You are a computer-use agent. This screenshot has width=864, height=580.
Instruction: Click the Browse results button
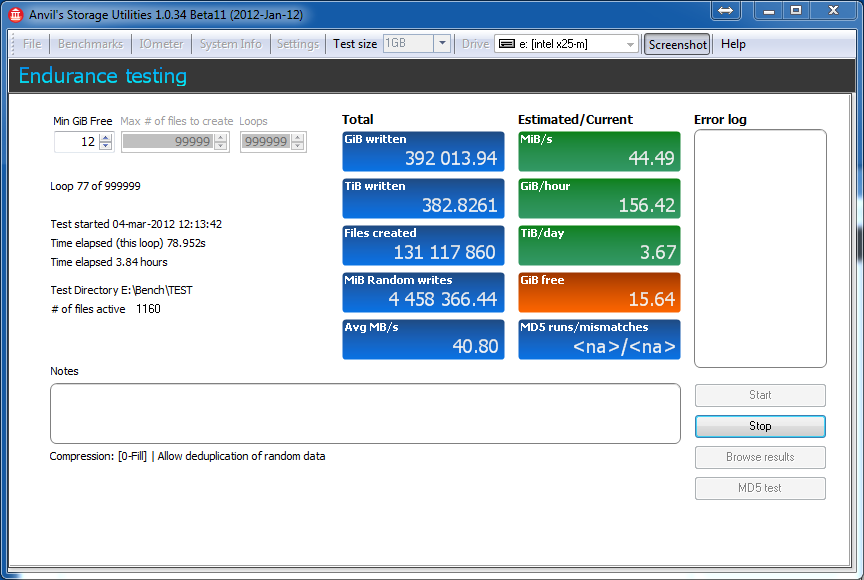click(760, 457)
